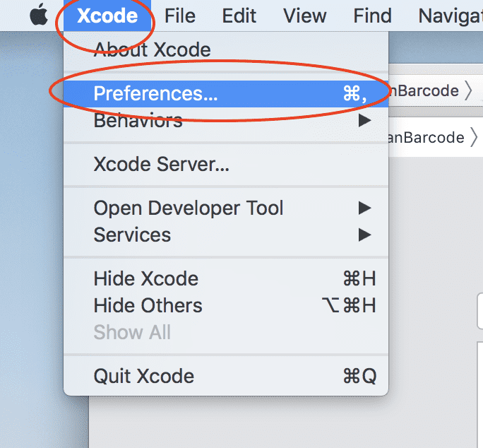This screenshot has width=483, height=448.
Task: Click the Xcode menu title
Action: [107, 16]
